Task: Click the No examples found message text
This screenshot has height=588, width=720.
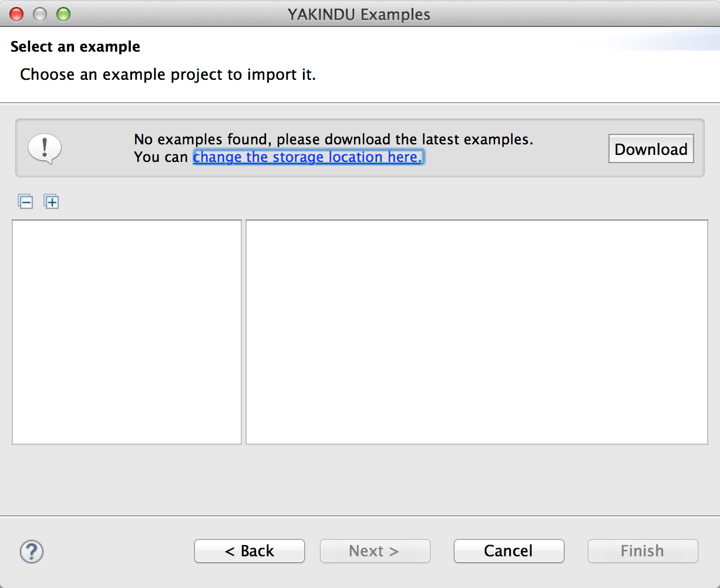Action: coord(334,140)
